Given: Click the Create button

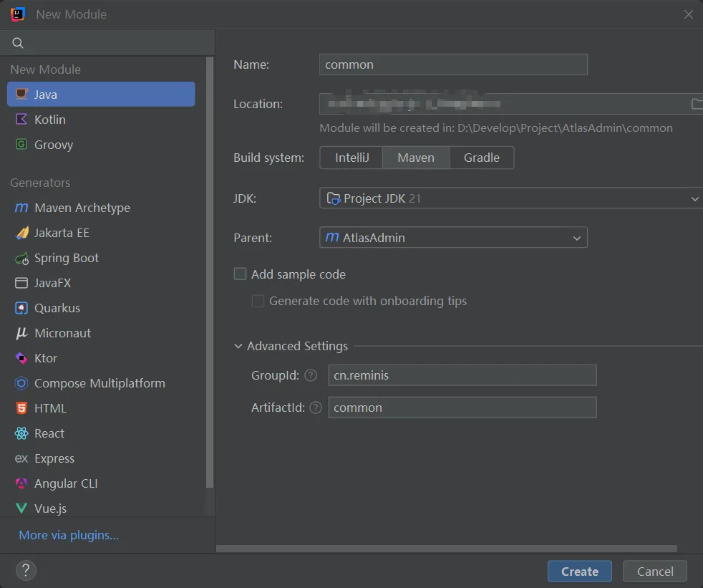Looking at the screenshot, I should (579, 571).
